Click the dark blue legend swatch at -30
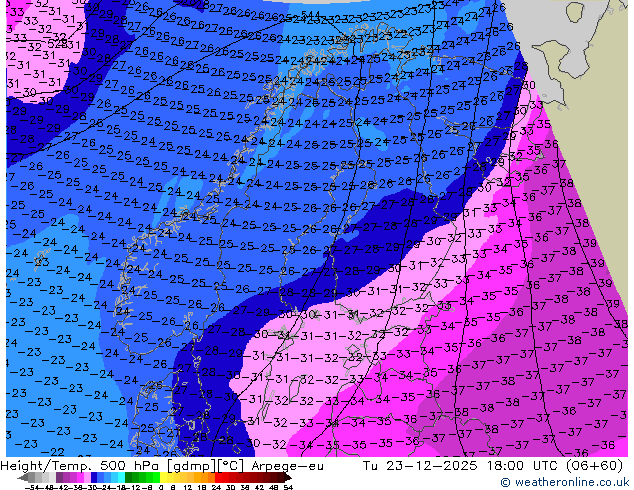 tap(94, 477)
